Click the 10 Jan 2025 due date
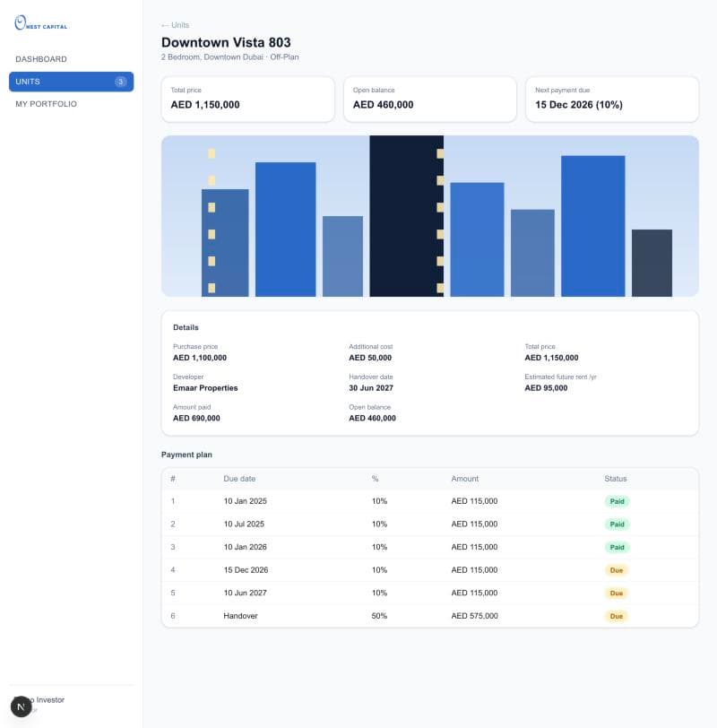 (245, 501)
